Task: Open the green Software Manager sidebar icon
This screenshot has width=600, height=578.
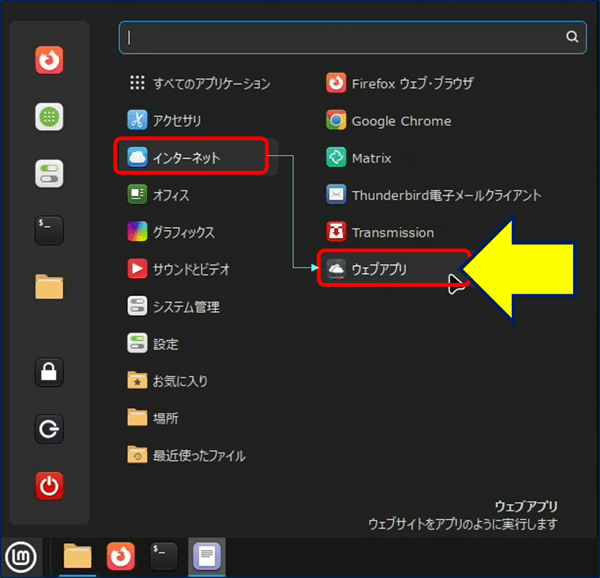Action: point(49,117)
